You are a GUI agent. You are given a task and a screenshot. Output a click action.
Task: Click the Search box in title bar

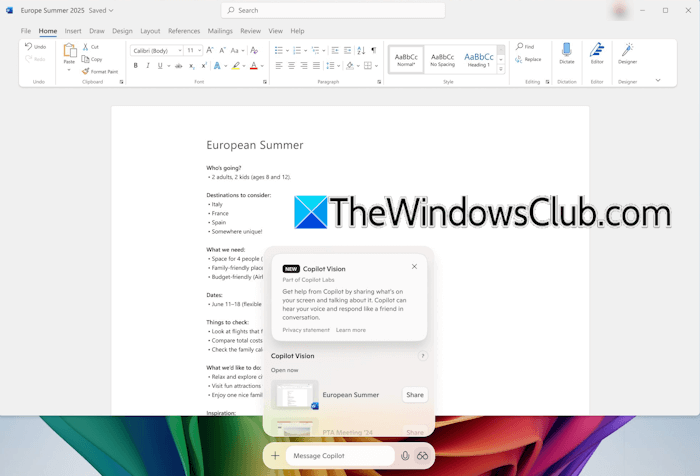pyautogui.click(x=333, y=10)
